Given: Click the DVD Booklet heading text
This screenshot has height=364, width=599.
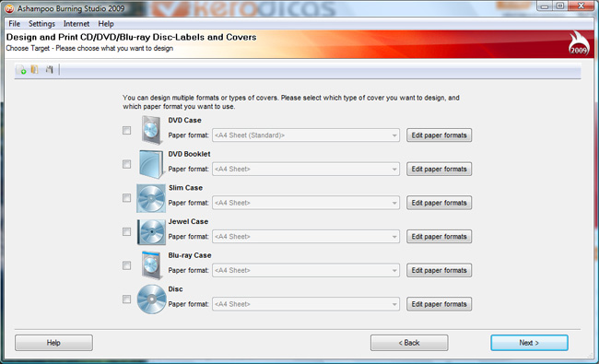Looking at the screenshot, I should click(x=189, y=154).
